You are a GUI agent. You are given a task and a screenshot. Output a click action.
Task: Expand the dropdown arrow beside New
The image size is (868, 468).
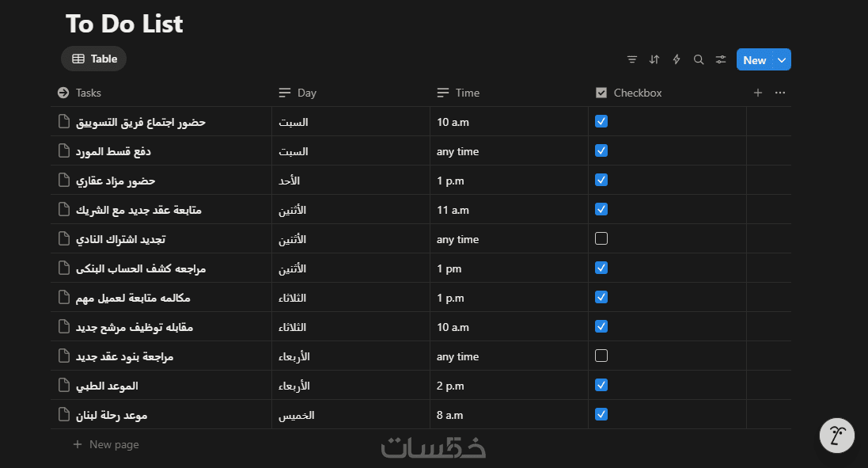click(782, 60)
